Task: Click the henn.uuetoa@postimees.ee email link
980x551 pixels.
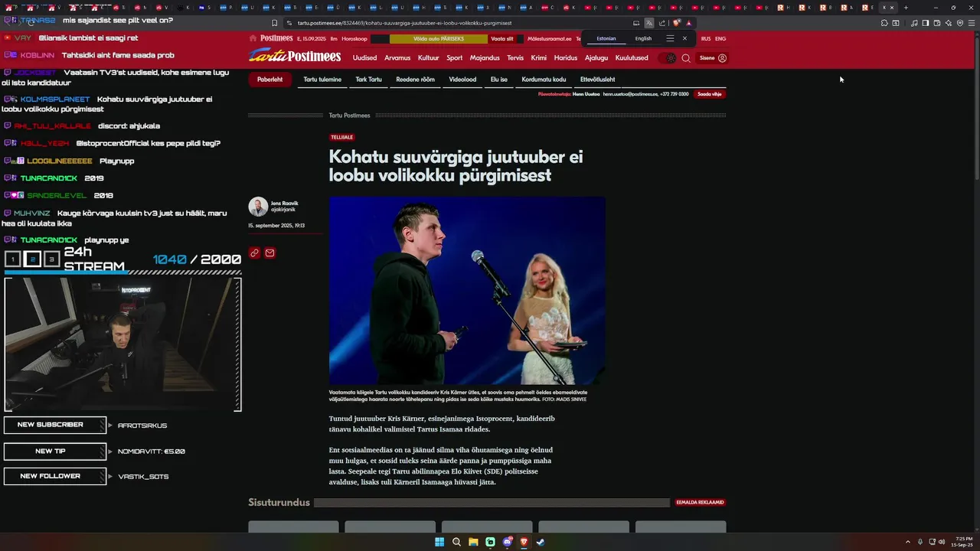Action: coord(630,94)
